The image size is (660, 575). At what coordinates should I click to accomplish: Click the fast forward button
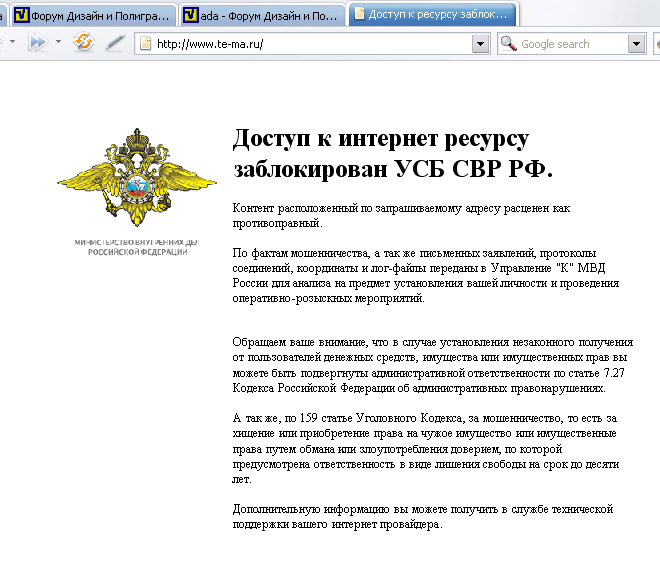(38, 42)
